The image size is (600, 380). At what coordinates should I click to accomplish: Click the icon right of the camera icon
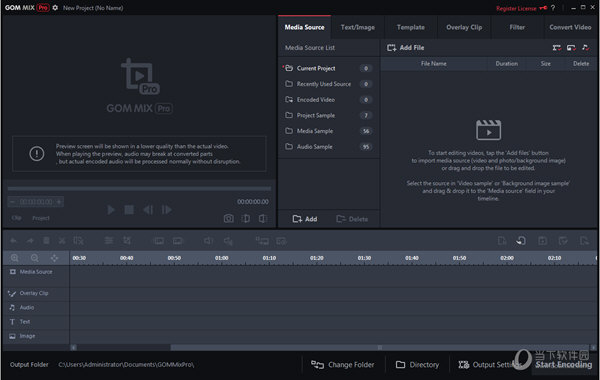click(x=246, y=219)
